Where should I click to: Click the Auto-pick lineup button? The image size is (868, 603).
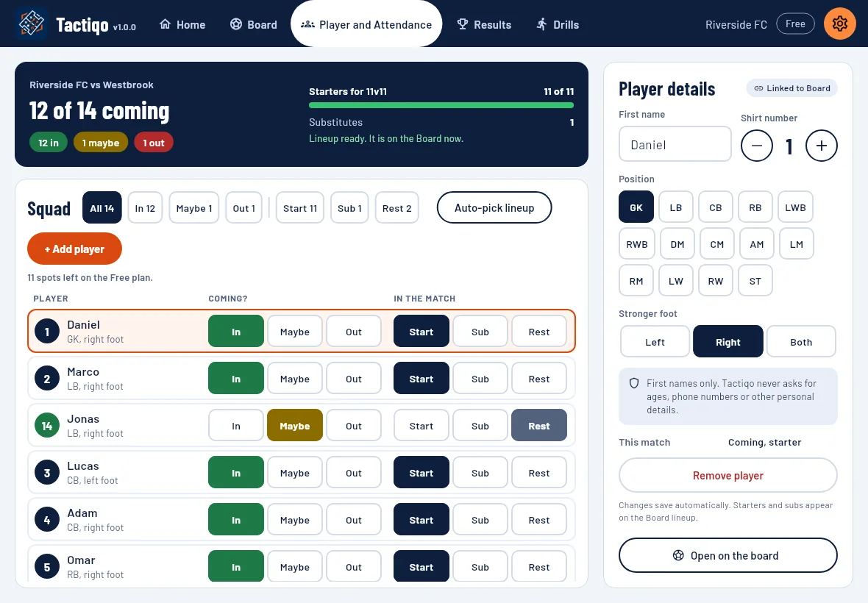coord(494,207)
